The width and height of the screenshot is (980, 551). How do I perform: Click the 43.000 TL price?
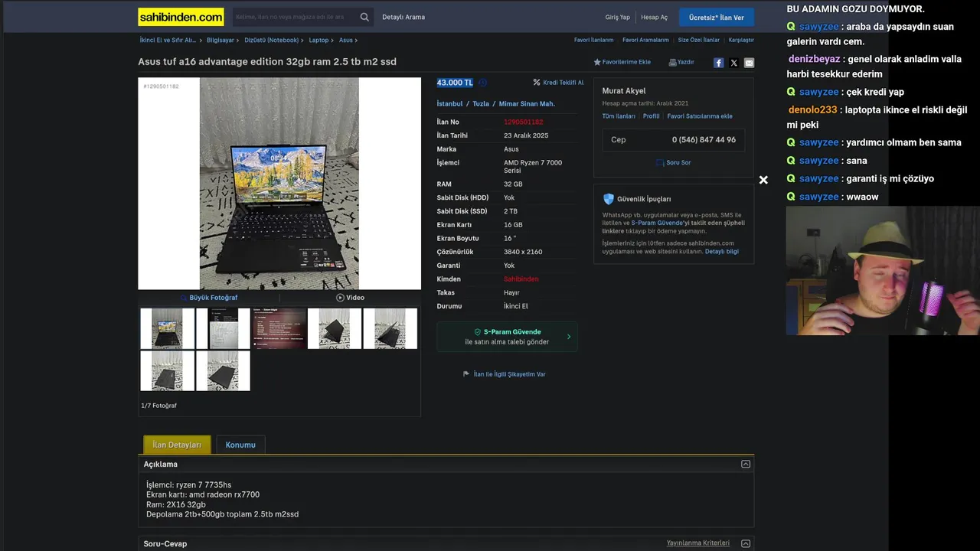pyautogui.click(x=455, y=83)
